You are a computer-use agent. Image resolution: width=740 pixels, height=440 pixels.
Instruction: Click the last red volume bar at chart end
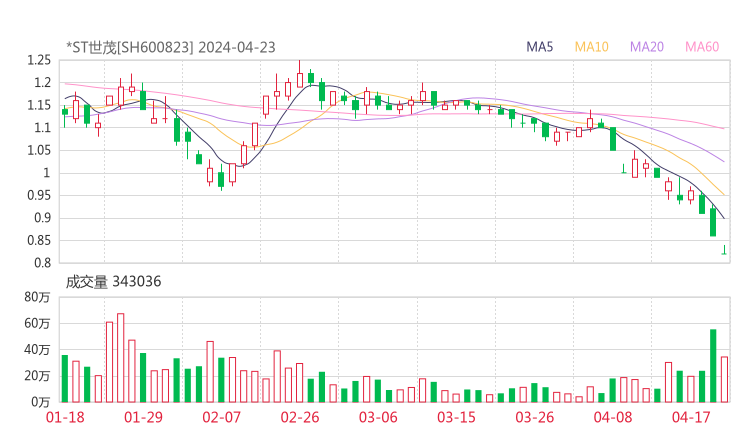coord(724,380)
